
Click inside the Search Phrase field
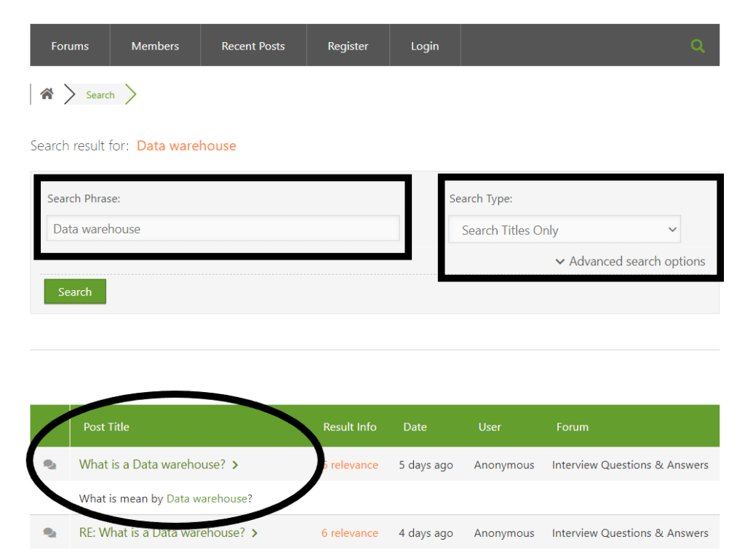click(223, 228)
